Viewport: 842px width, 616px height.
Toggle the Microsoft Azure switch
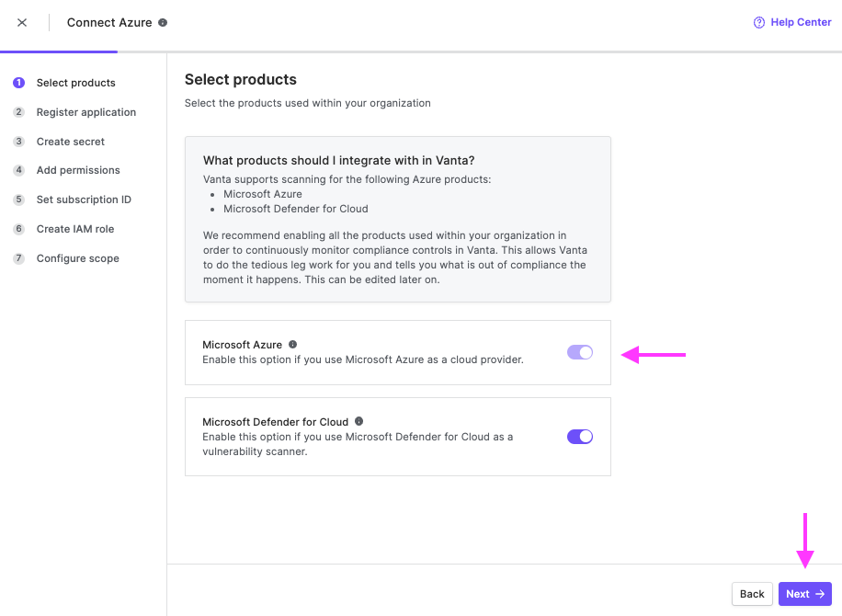pos(580,352)
